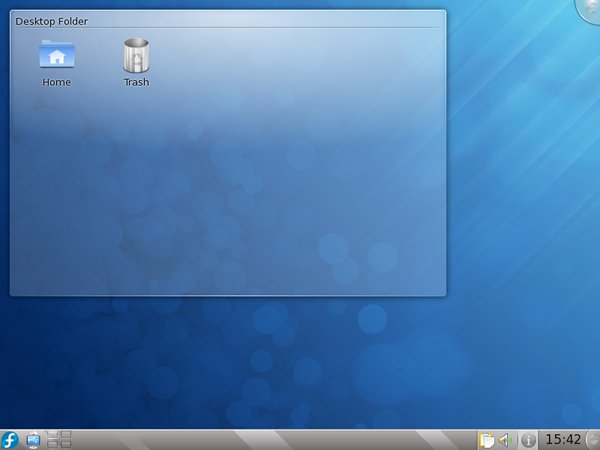Click the volume speaker tray icon
600x450 pixels.
(505, 440)
